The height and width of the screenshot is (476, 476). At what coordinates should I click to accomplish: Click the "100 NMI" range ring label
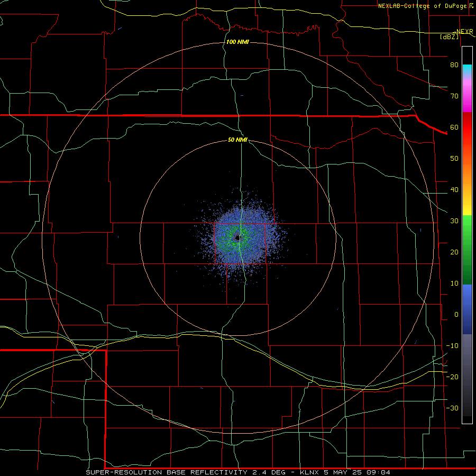pyautogui.click(x=237, y=42)
